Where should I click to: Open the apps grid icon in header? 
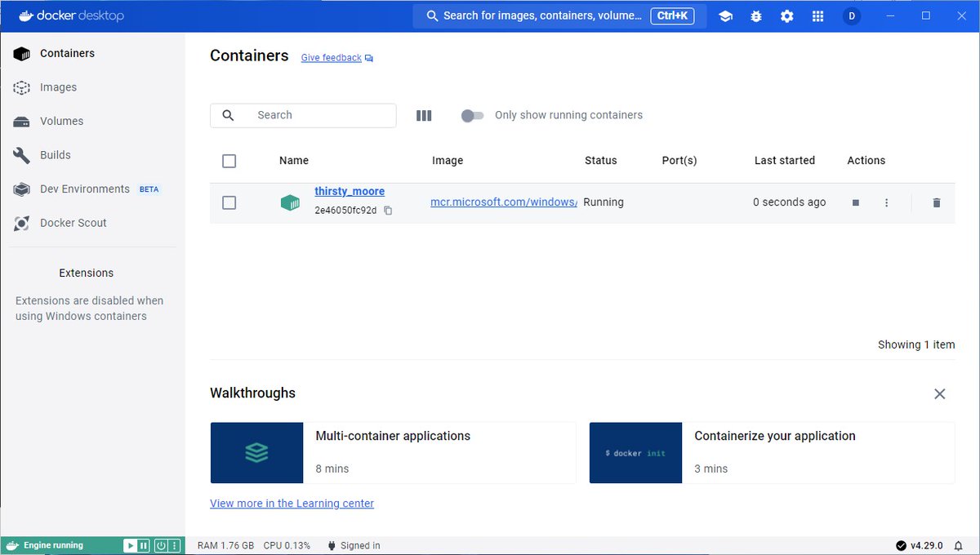point(818,16)
